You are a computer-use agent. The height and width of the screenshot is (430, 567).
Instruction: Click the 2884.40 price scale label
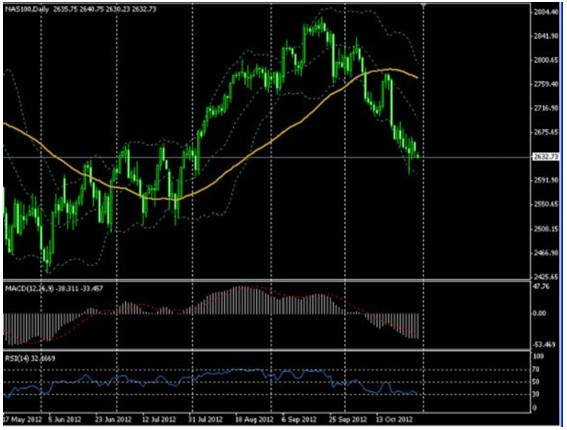coord(546,12)
